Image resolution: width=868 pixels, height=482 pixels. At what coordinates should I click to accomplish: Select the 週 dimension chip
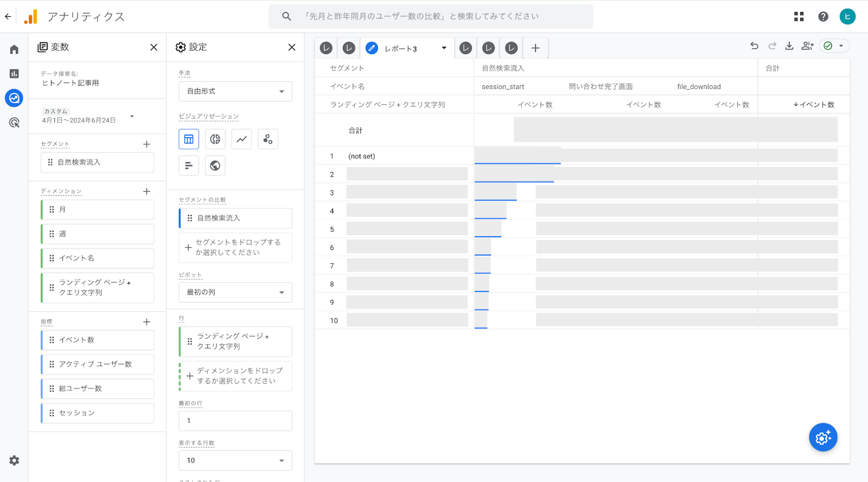pyautogui.click(x=97, y=234)
